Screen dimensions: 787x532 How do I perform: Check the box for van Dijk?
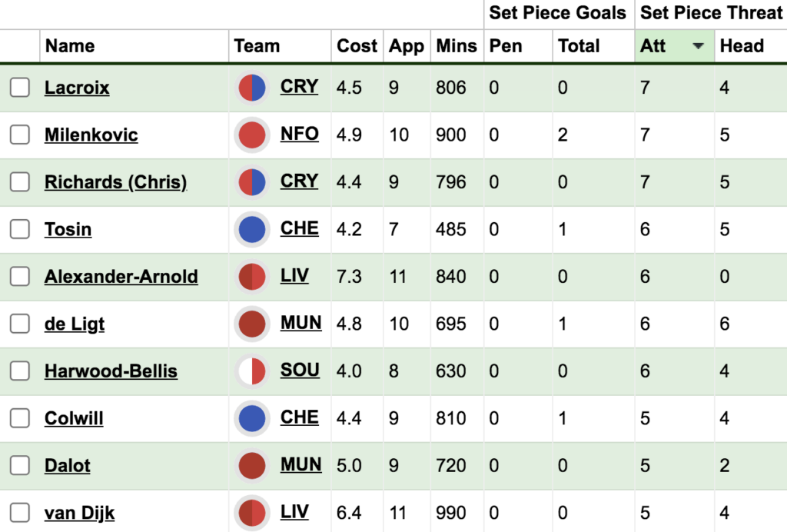(20, 513)
